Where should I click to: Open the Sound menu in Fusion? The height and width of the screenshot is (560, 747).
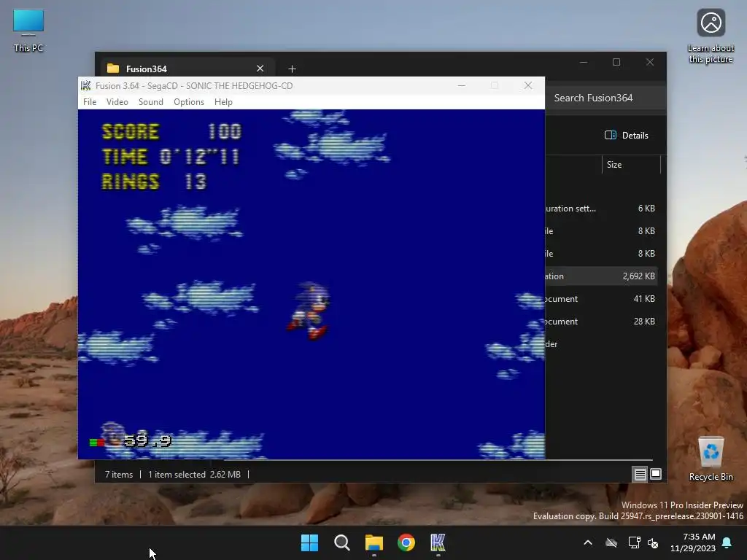[x=150, y=102]
